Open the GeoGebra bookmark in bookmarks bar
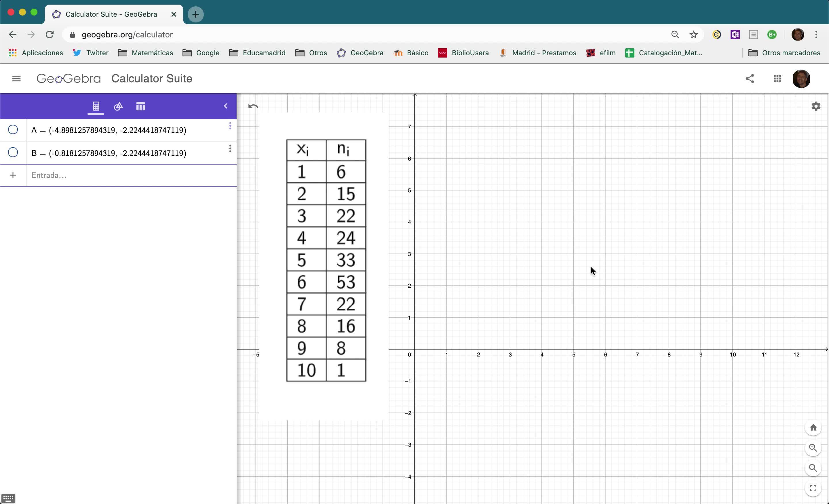Screen dimensions: 829x504 tap(360, 53)
